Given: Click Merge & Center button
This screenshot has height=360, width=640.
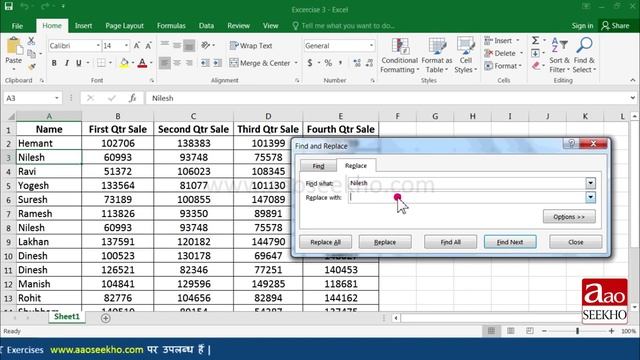Looking at the screenshot, I should (260, 63).
